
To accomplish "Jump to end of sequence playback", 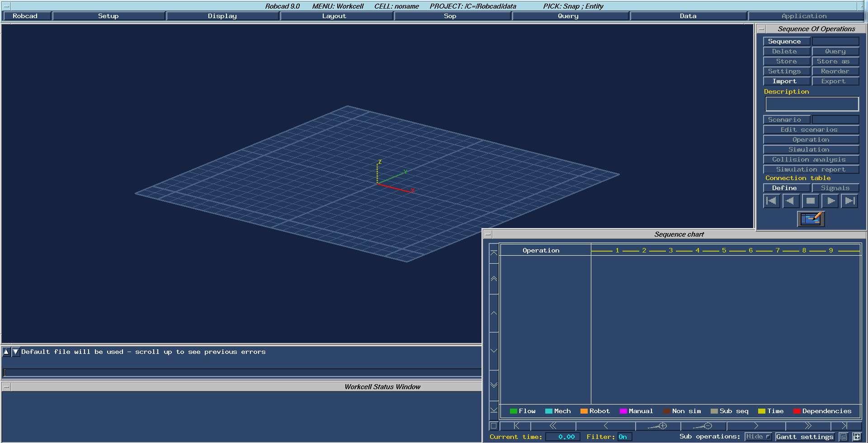I will click(849, 201).
